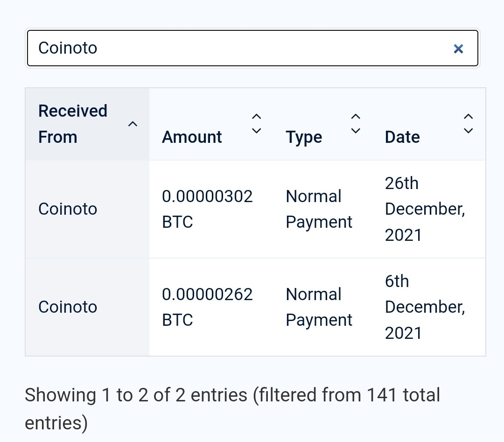The image size is (504, 442).
Task: Toggle the Received From ascending sort arrow
Action: point(133,124)
